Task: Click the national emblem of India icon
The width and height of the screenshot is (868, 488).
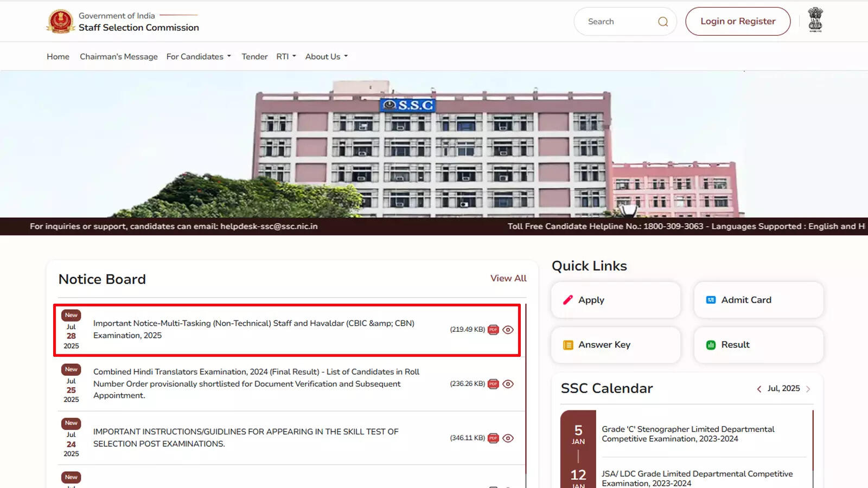Action: tap(815, 20)
